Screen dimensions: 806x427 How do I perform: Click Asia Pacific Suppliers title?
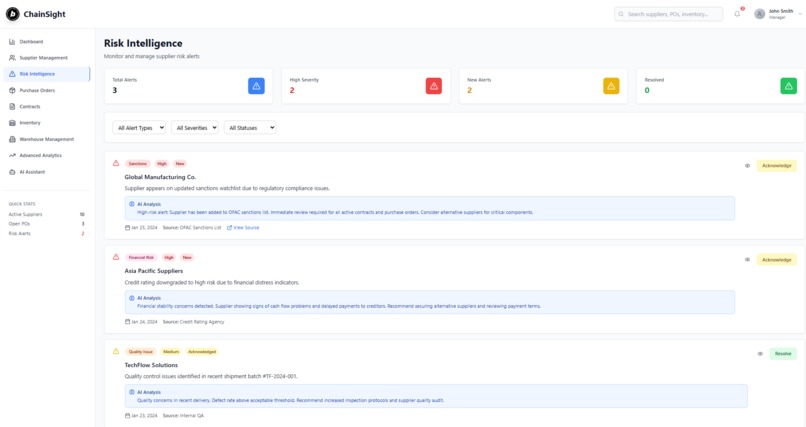154,271
